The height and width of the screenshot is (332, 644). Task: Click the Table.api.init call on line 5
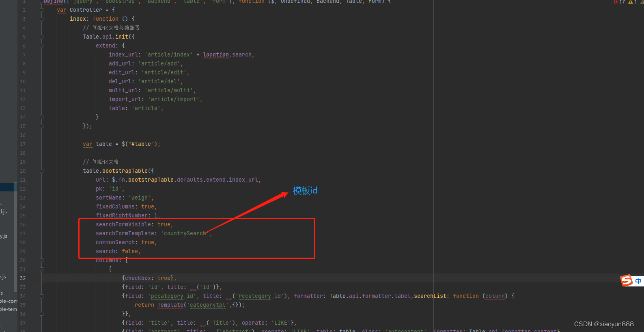click(106, 37)
